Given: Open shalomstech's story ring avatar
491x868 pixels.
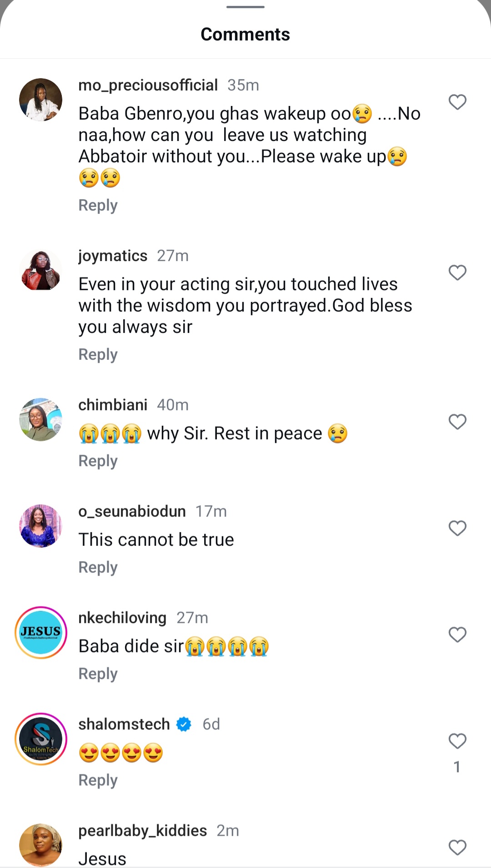Looking at the screenshot, I should coord(41,739).
